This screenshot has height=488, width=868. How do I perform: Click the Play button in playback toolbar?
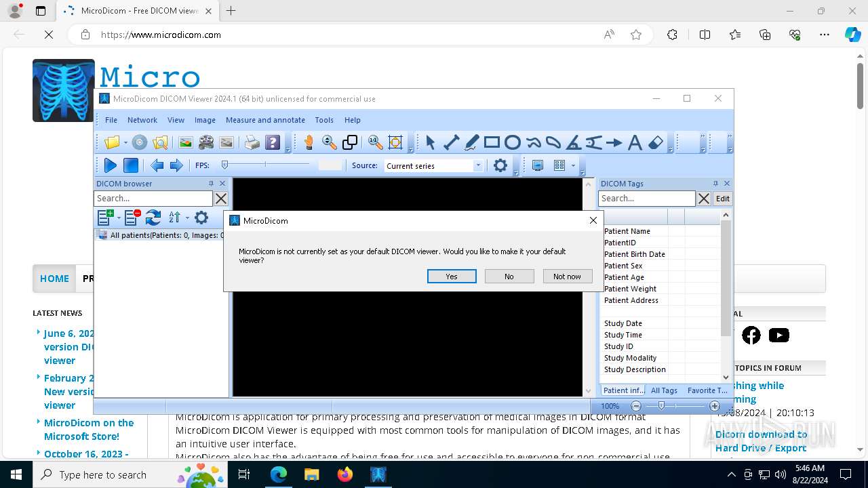[111, 165]
